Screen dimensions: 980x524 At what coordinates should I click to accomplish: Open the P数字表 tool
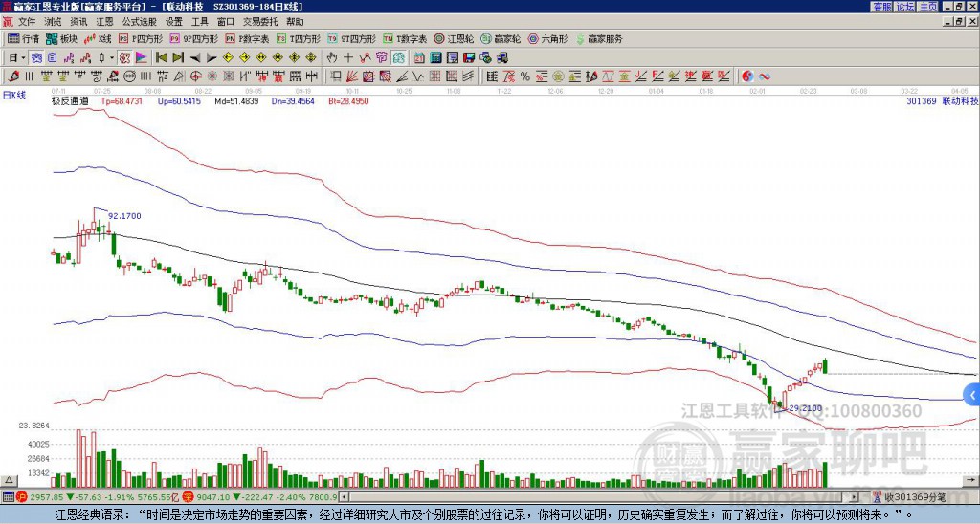pos(248,38)
